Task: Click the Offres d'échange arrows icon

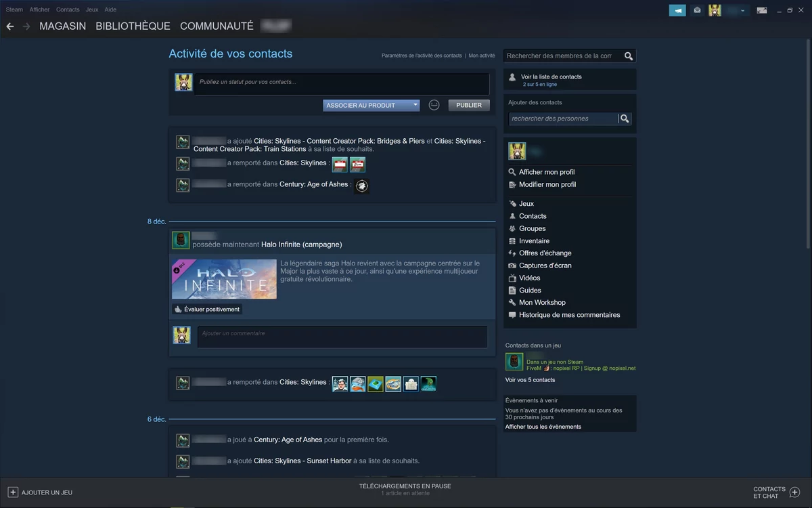Action: pos(512,253)
